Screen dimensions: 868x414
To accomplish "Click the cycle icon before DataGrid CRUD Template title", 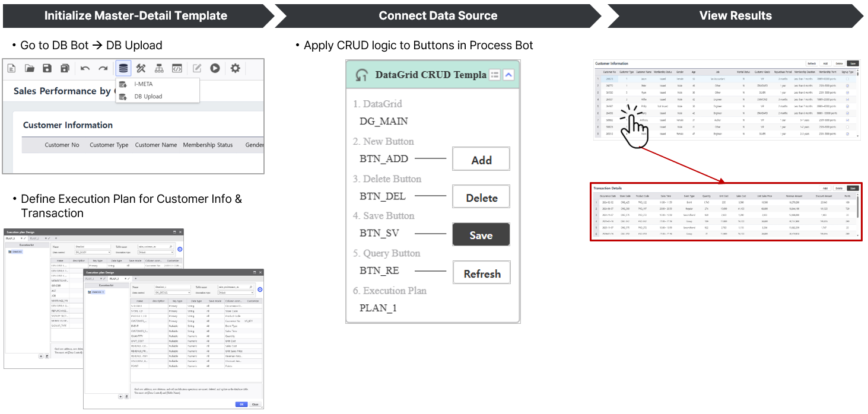I will tap(361, 75).
